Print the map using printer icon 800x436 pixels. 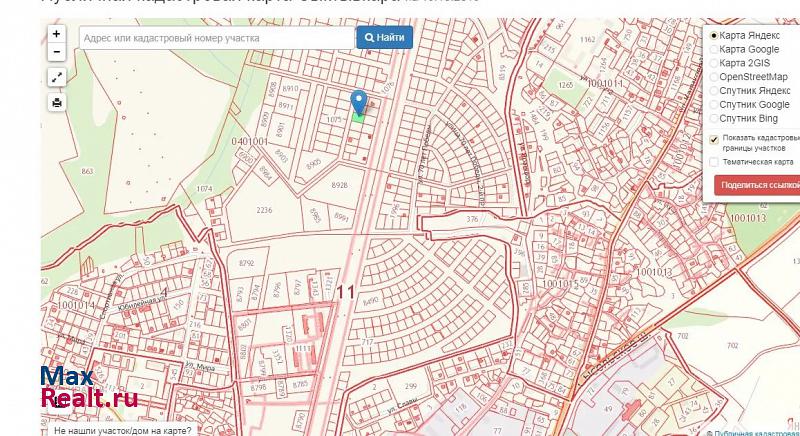[x=56, y=102]
